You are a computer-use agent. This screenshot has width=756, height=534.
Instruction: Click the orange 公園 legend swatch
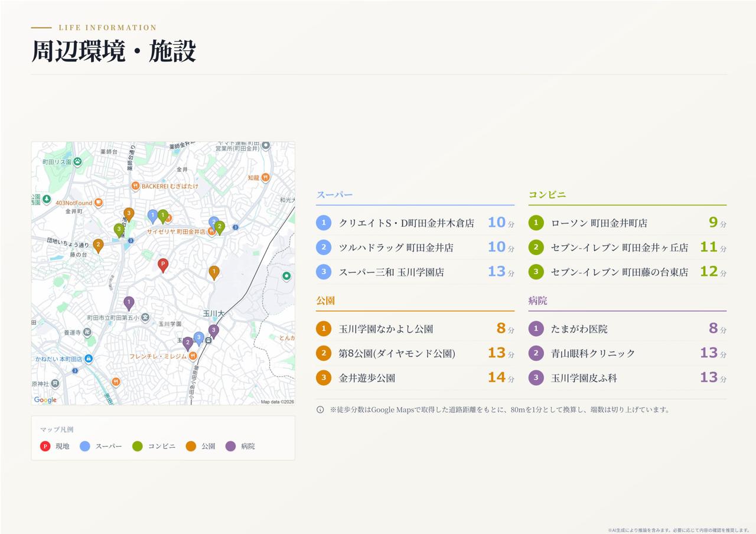point(191,446)
